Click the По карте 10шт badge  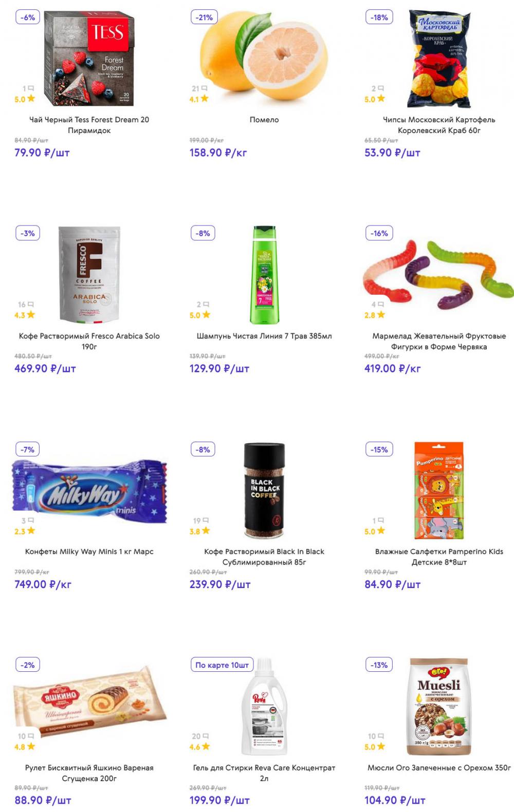coord(222,665)
